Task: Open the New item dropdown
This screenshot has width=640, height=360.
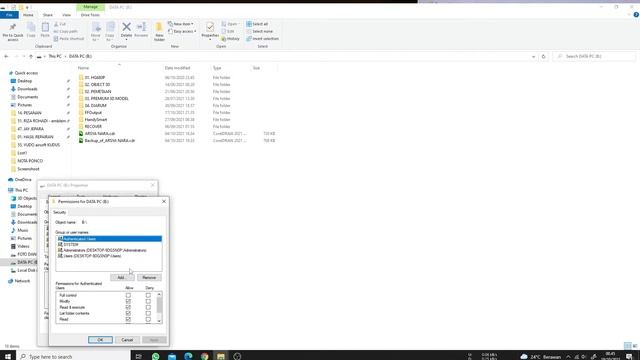Action: (181, 24)
